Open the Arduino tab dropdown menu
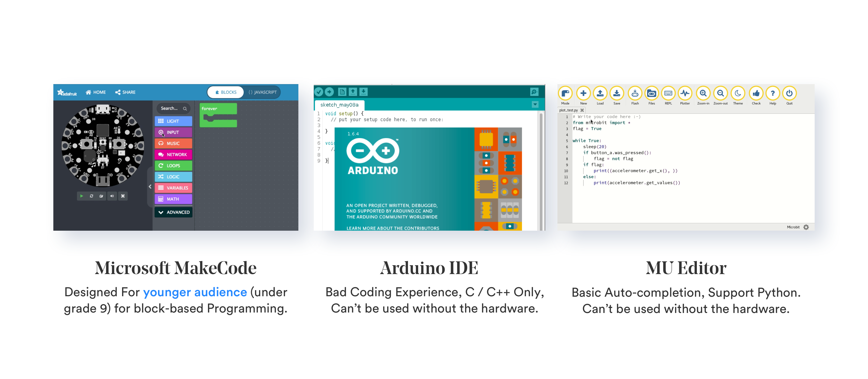The height and width of the screenshot is (379, 868). pyautogui.click(x=535, y=104)
